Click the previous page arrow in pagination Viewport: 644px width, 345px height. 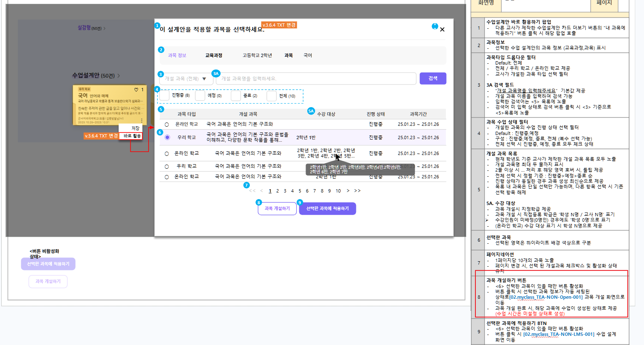(261, 191)
